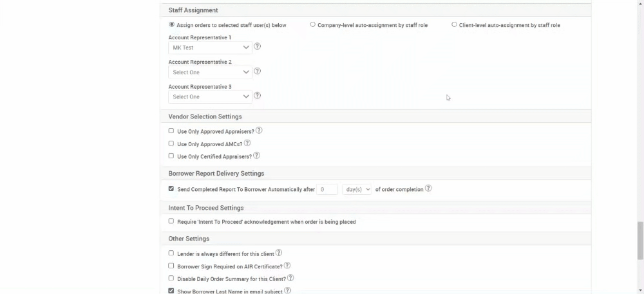The image size is (644, 294).
Task: Show help for Use Only Approved AMCs
Action: (x=247, y=143)
